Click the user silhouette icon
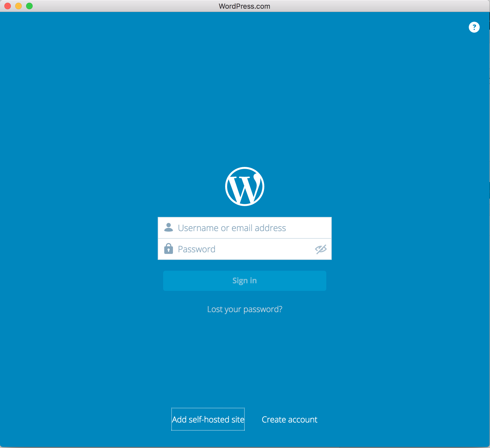Viewport: 490px width, 448px height. pos(169,228)
